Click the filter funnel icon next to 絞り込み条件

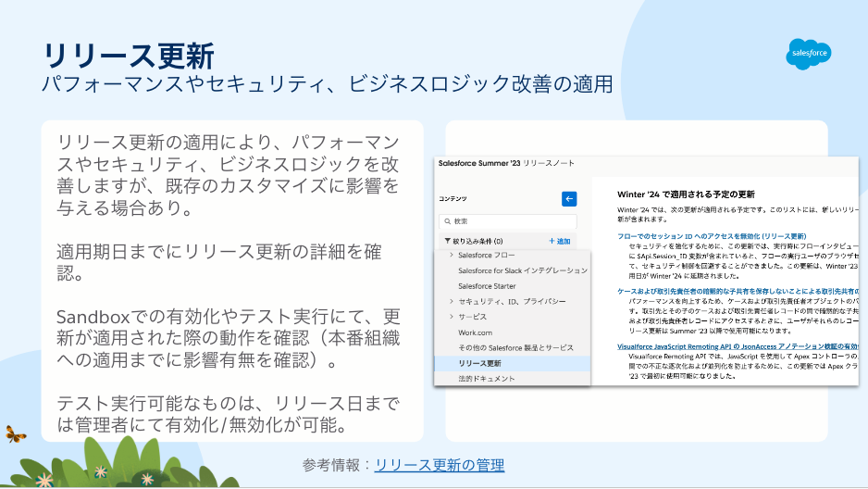point(447,241)
